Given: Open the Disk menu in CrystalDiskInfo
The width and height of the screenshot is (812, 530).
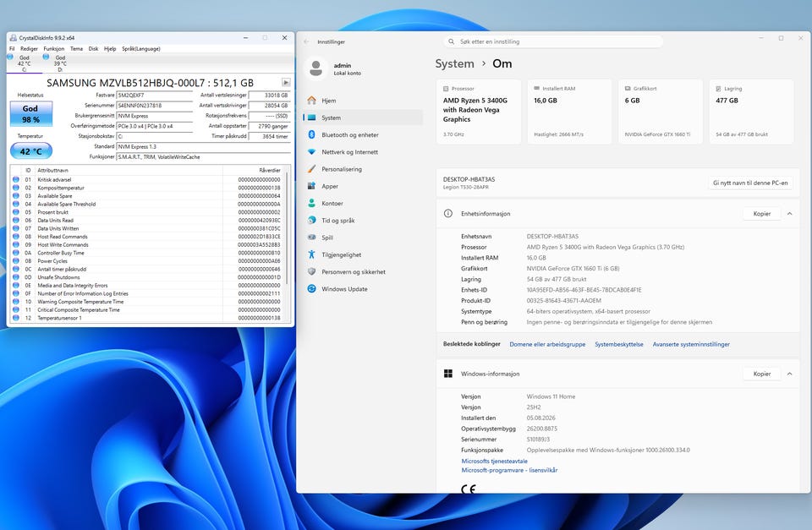Looking at the screenshot, I should pos(93,49).
